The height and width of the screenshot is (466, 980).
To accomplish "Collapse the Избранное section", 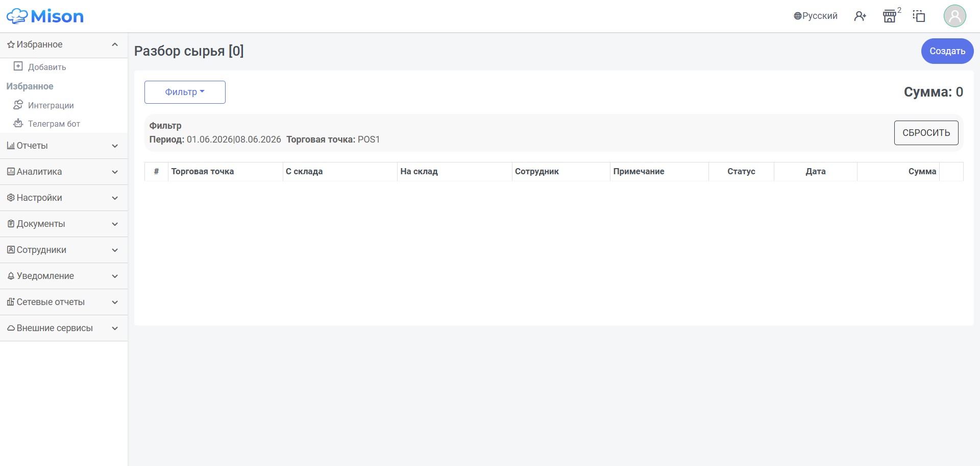I will pos(64,45).
